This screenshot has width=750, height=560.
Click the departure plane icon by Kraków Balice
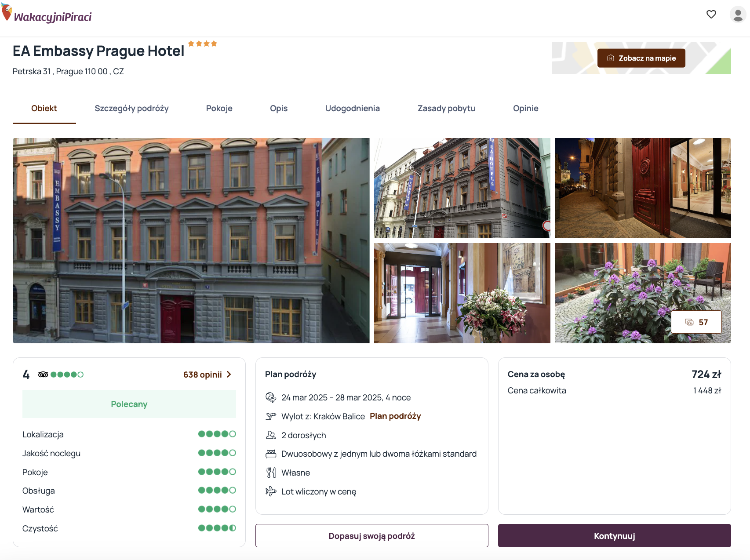pyautogui.click(x=271, y=416)
